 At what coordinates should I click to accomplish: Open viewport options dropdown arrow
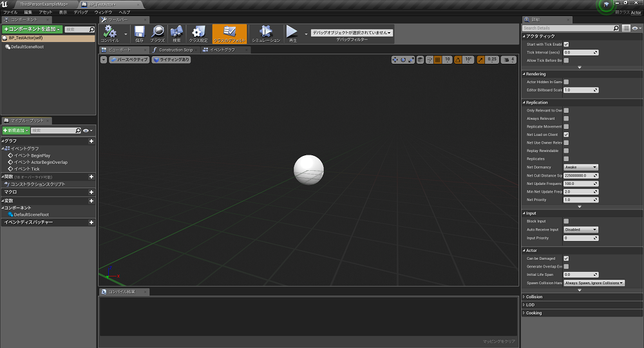[x=104, y=59]
